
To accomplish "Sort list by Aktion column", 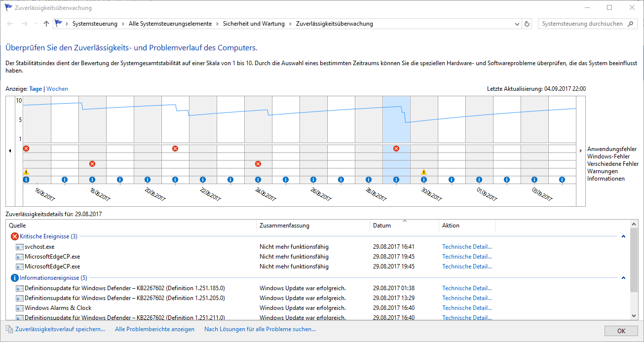I will pyautogui.click(x=467, y=226).
